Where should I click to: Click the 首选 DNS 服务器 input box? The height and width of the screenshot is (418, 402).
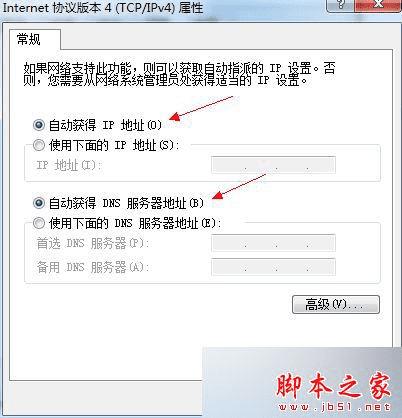[x=273, y=243]
